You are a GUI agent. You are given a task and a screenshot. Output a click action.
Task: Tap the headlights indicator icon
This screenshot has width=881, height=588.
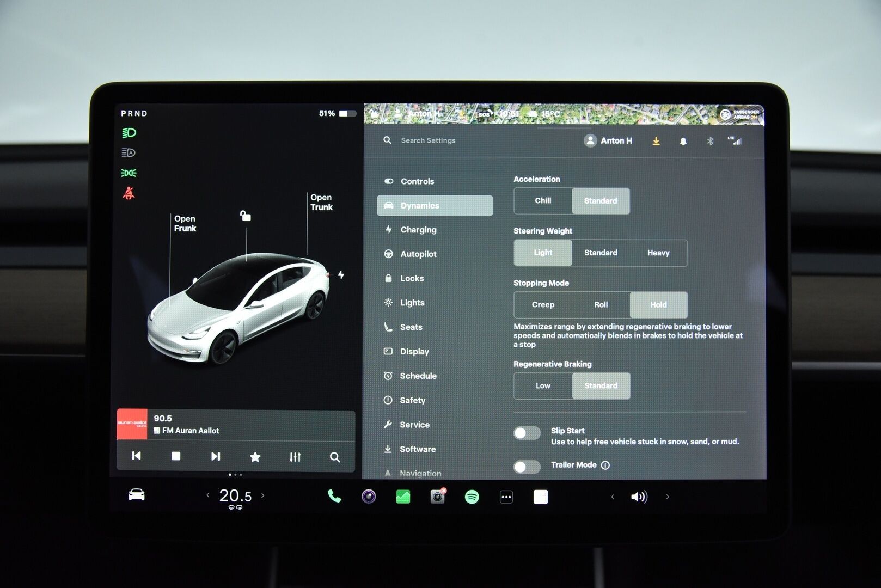click(x=129, y=133)
